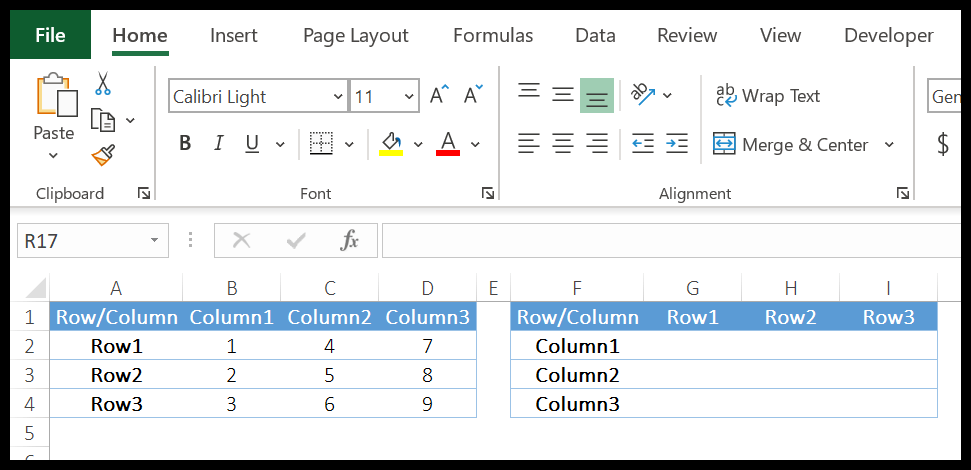The height and width of the screenshot is (470, 971).
Task: Open the Name Box dropdown arrow
Action: click(x=155, y=240)
